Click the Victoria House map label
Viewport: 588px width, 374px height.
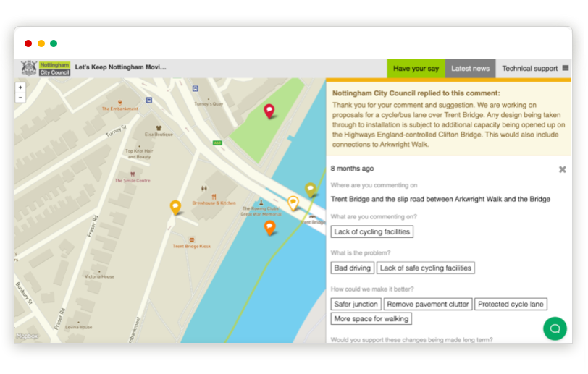tap(99, 276)
